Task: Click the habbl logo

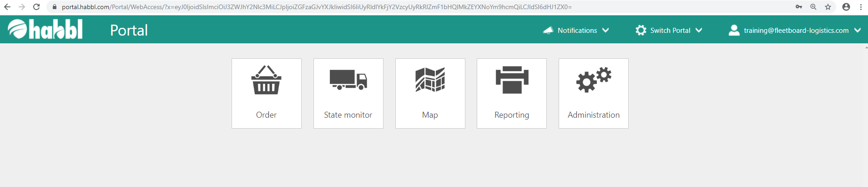Action: pyautogui.click(x=45, y=30)
